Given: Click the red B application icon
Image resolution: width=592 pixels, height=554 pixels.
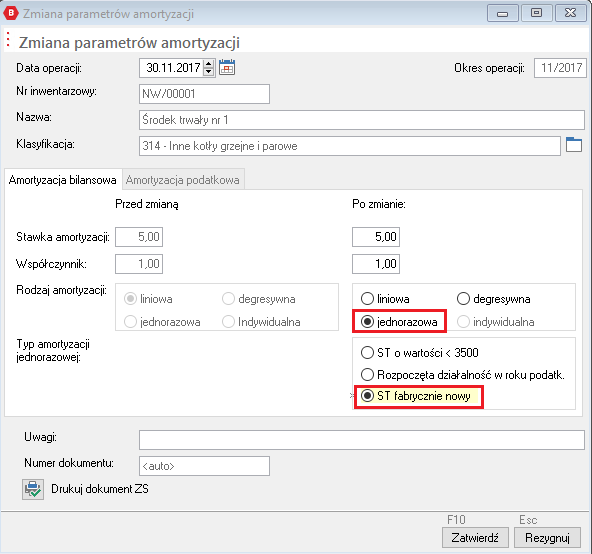Looking at the screenshot, I should [11, 13].
